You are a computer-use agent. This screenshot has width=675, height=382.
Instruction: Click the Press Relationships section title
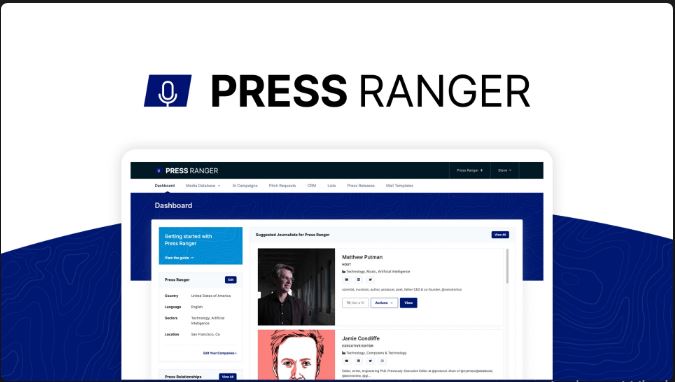coord(183,377)
